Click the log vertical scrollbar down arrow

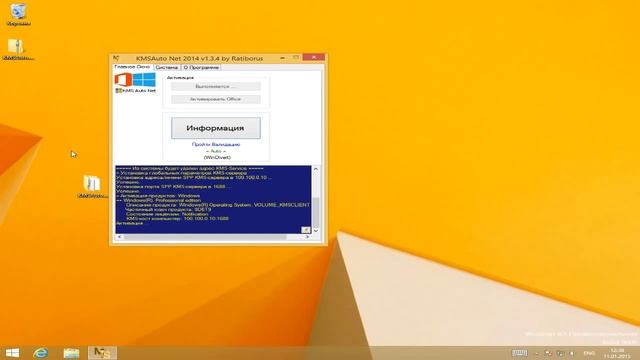(316, 231)
